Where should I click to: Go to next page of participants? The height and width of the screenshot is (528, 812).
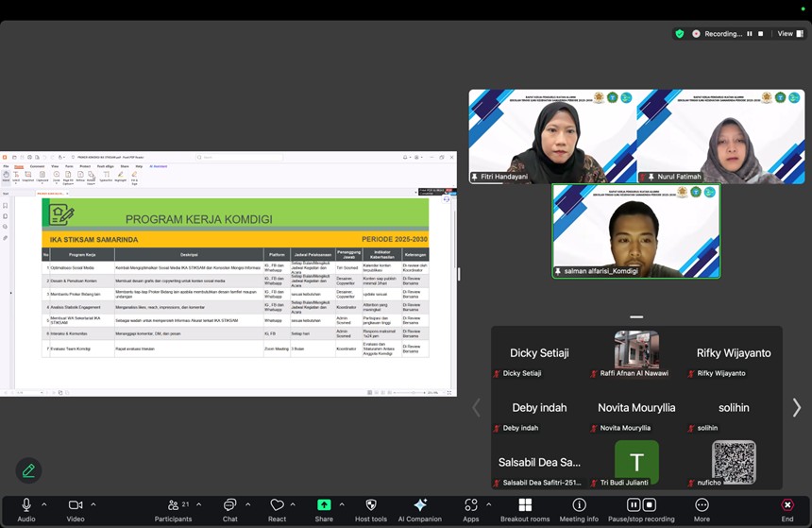(796, 407)
